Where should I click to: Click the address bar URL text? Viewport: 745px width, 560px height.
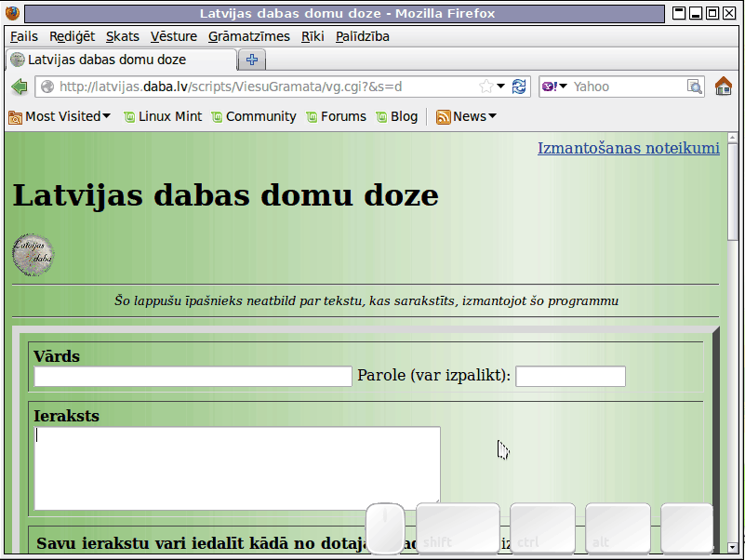[x=231, y=87]
